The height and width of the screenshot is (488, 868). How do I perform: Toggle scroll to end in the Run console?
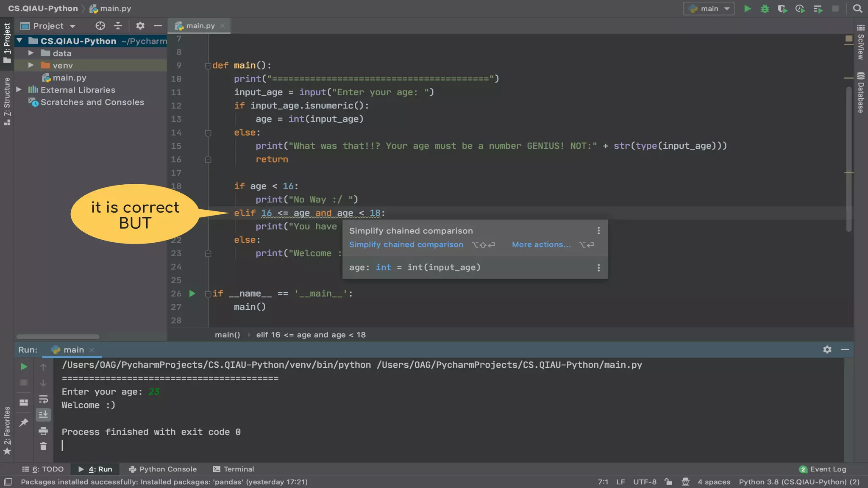click(x=43, y=415)
